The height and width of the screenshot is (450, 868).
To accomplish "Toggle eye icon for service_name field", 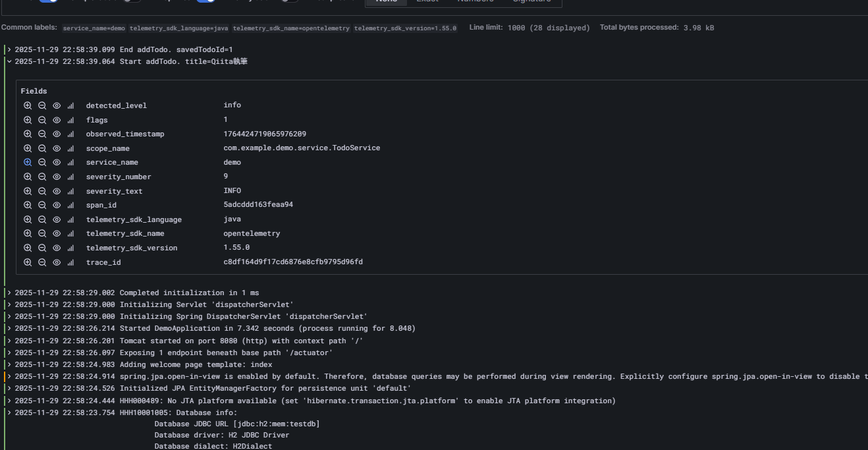I will coord(57,162).
